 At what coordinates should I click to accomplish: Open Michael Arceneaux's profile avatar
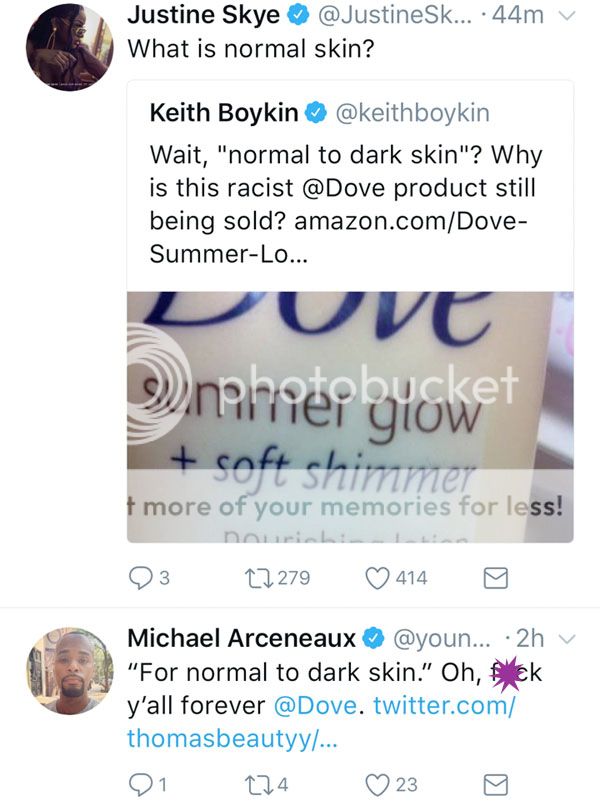tap(70, 670)
